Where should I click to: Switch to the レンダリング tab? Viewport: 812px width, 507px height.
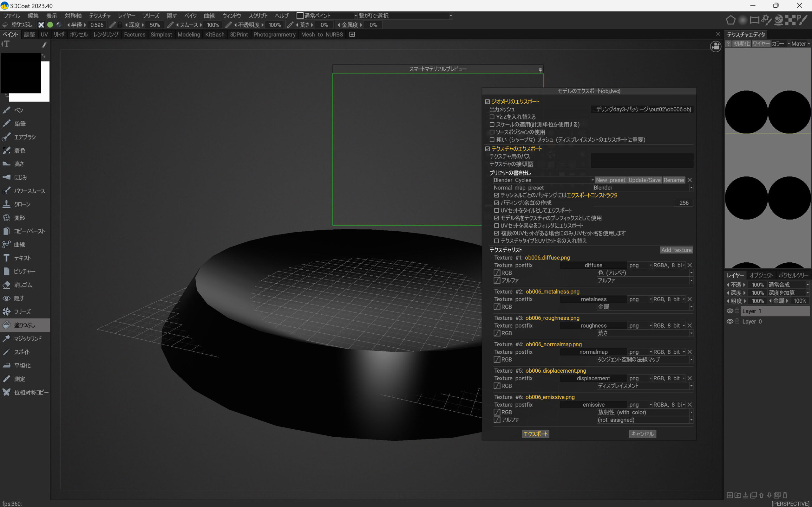[x=106, y=35]
